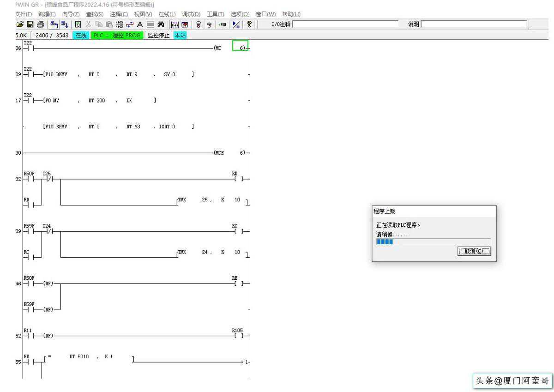Open the 在线(L) menu
The height and width of the screenshot is (392, 554).
tap(167, 14)
